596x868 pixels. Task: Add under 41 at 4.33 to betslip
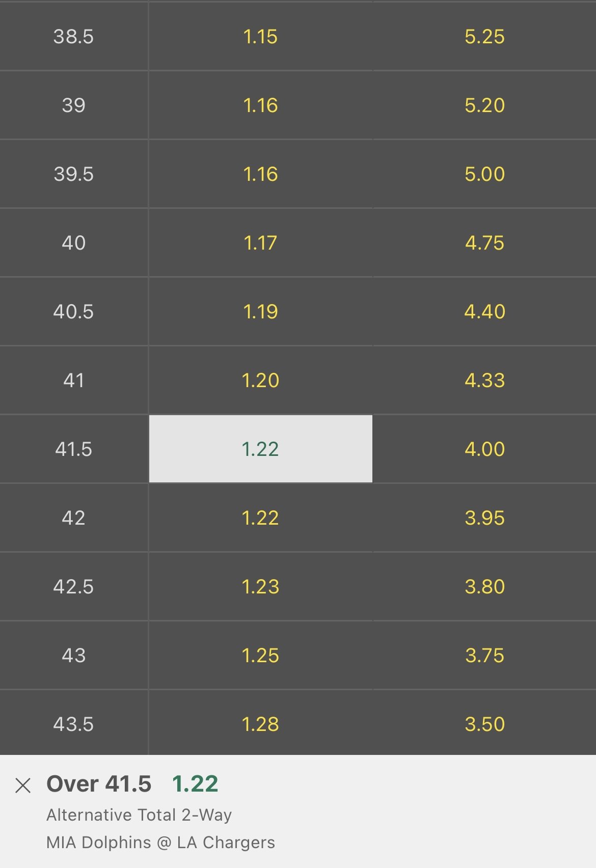pyautogui.click(x=484, y=381)
